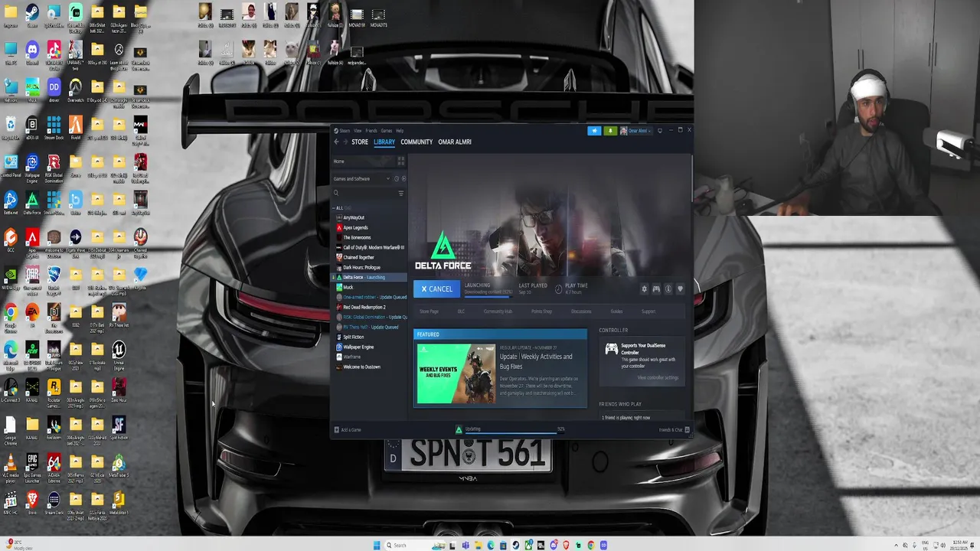Viewport: 980px width, 551px height.
Task: Select Split Fiction in library list
Action: pyautogui.click(x=353, y=337)
